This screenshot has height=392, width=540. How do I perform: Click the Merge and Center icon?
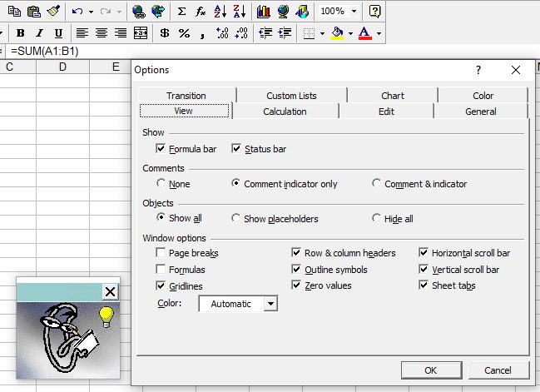pyautogui.click(x=141, y=33)
